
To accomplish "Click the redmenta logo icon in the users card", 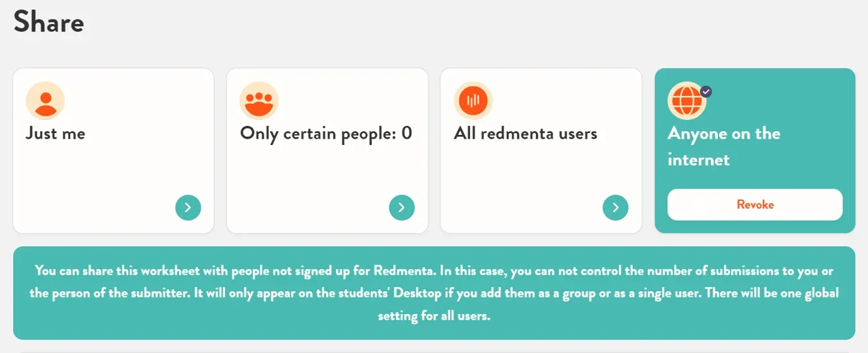I will (x=473, y=101).
